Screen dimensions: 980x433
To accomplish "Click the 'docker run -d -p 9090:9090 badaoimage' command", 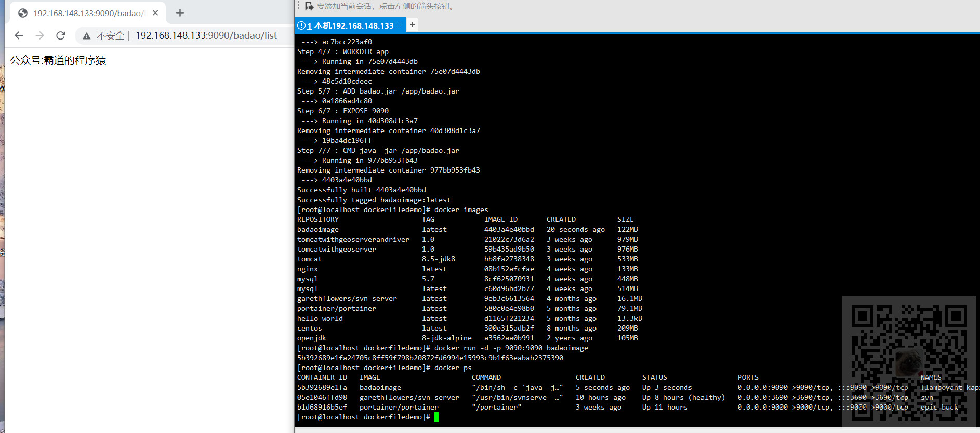I will click(511, 348).
